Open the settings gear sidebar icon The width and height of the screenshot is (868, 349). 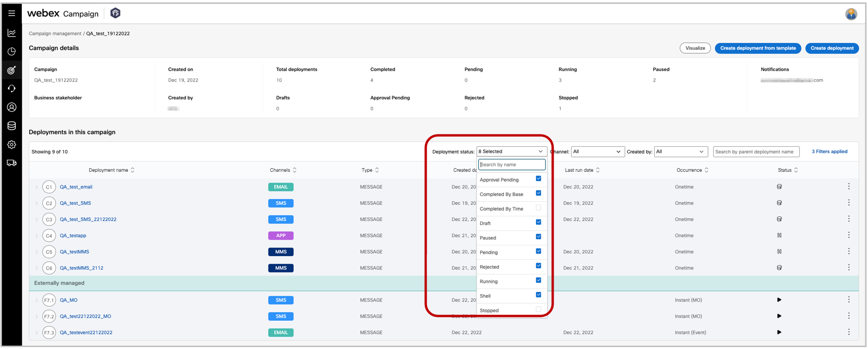[x=12, y=145]
